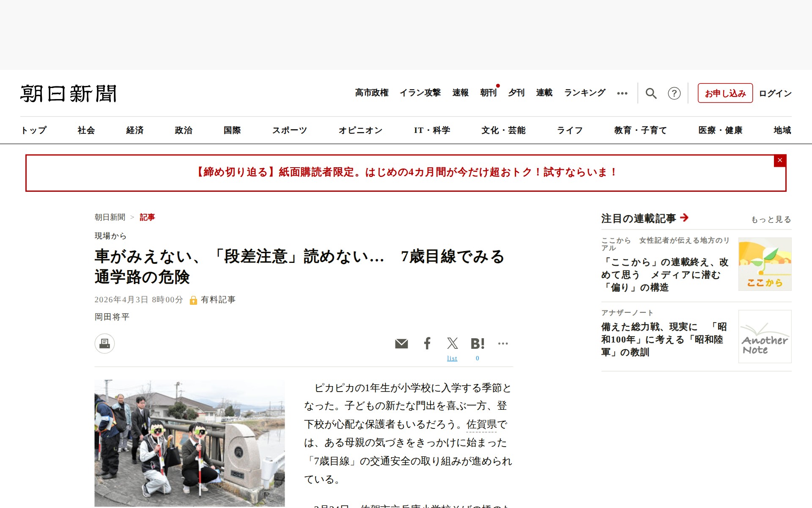Click the お申し込み button
This screenshot has height=508, width=812.
pyautogui.click(x=725, y=93)
